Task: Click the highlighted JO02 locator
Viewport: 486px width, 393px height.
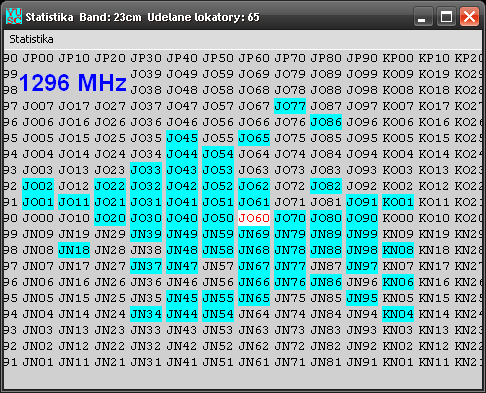Action: point(38,186)
